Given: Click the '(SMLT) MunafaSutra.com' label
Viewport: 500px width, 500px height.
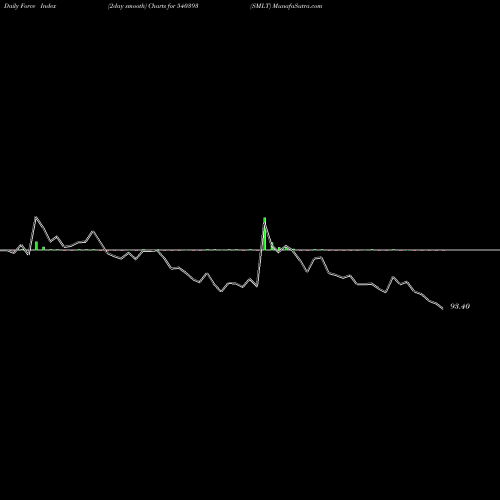Looking at the screenshot, I should 286,6.
